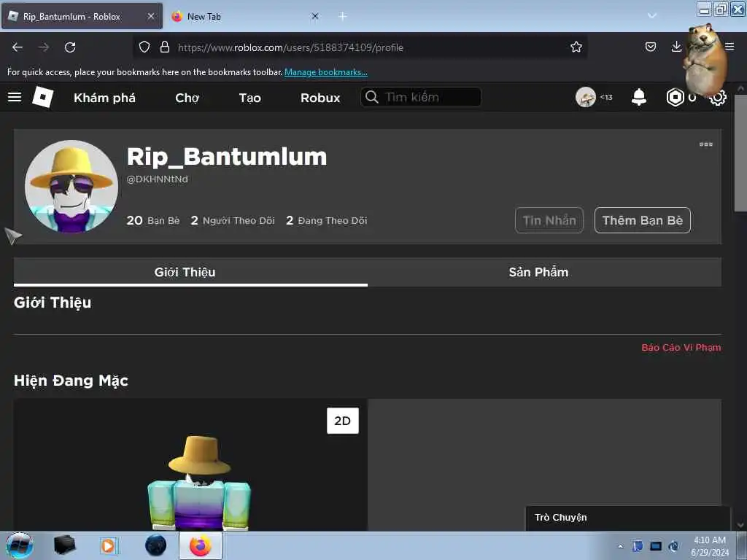Open the media player taskbar icon

click(x=108, y=545)
